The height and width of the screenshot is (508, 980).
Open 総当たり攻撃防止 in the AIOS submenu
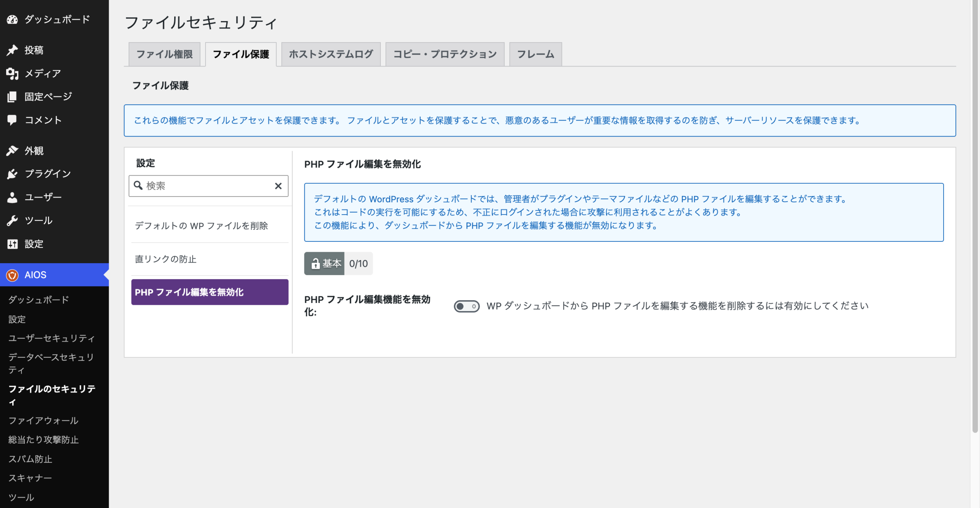pos(43,440)
